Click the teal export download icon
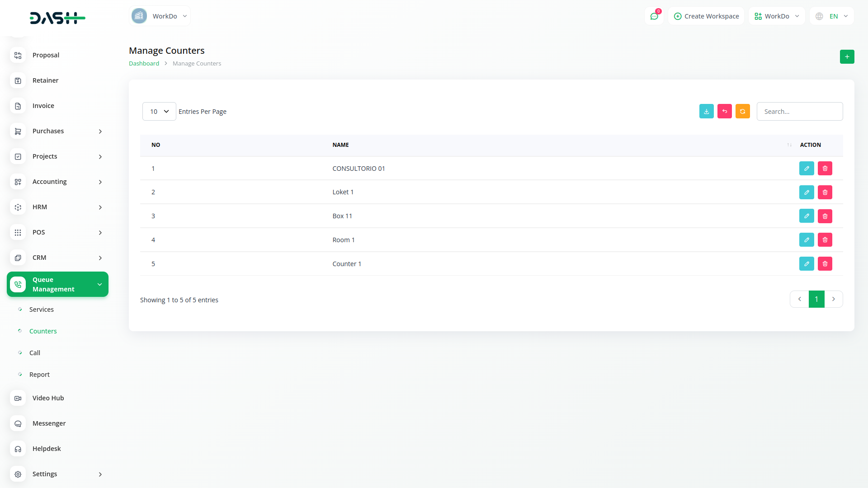Viewport: 868px width, 488px height. (706, 112)
